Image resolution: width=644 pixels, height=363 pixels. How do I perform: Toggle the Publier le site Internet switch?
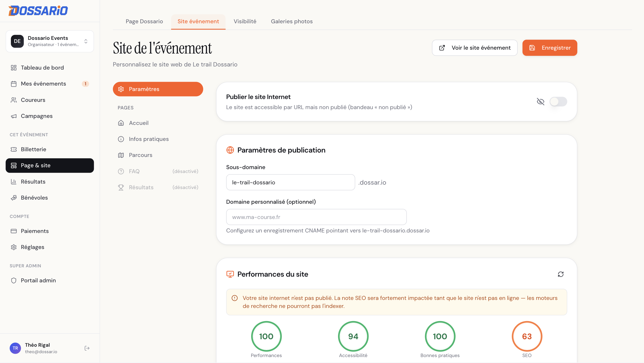558,102
